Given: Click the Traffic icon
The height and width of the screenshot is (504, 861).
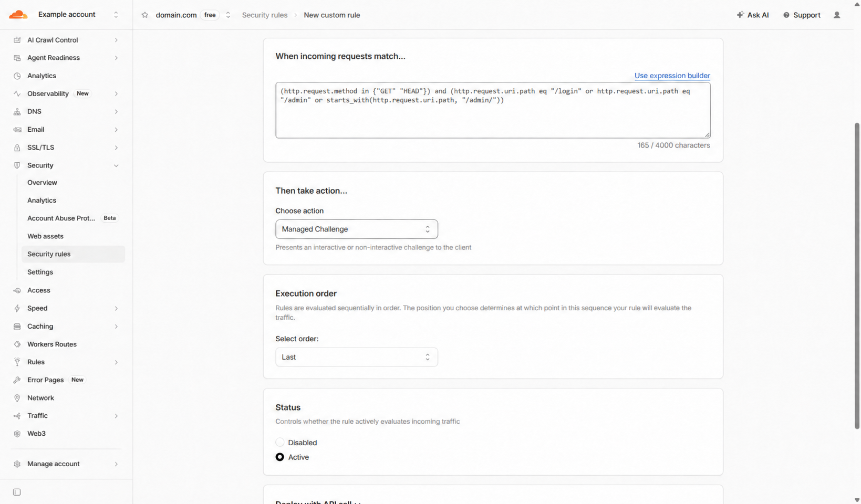Looking at the screenshot, I should [x=17, y=416].
